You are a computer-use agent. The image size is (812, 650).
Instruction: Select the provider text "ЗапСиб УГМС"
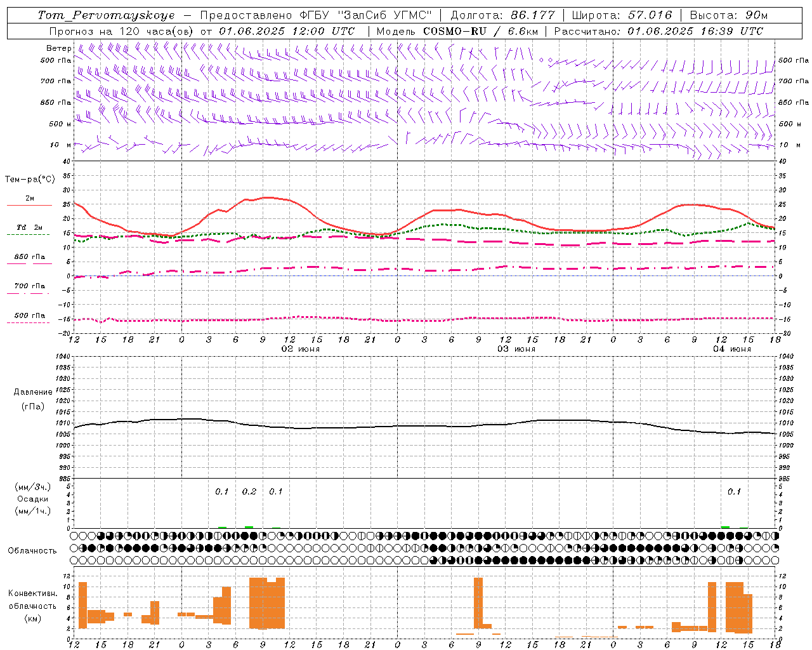[386, 15]
